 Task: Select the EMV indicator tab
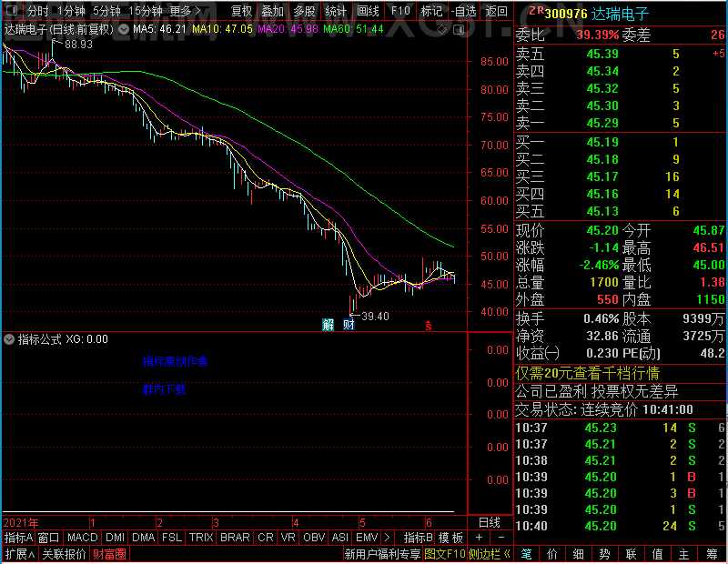[367, 538]
